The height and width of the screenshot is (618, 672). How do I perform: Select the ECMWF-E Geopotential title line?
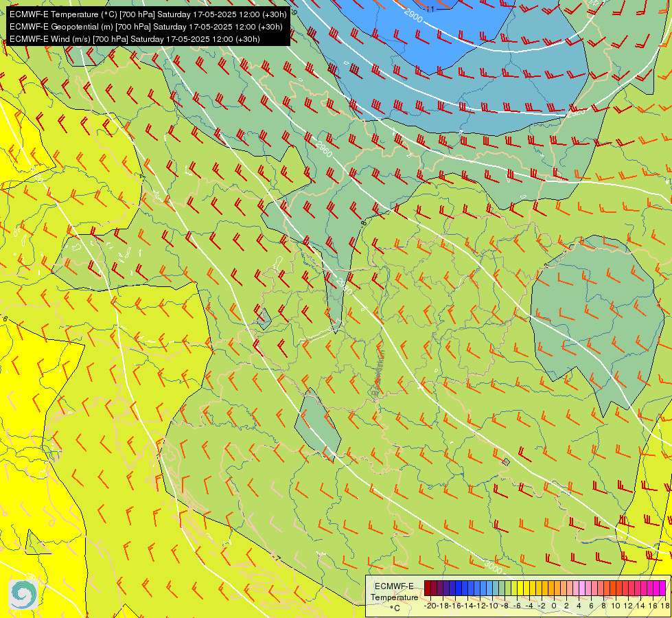point(146,27)
